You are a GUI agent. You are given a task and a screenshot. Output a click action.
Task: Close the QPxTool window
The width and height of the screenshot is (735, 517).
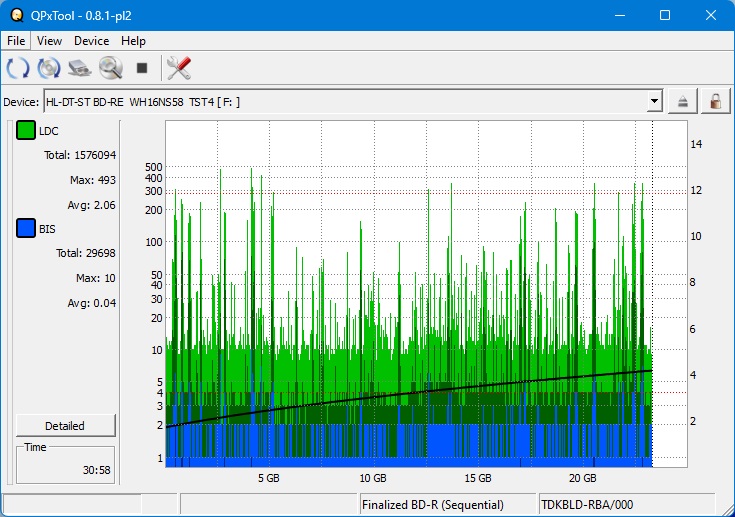click(x=710, y=15)
